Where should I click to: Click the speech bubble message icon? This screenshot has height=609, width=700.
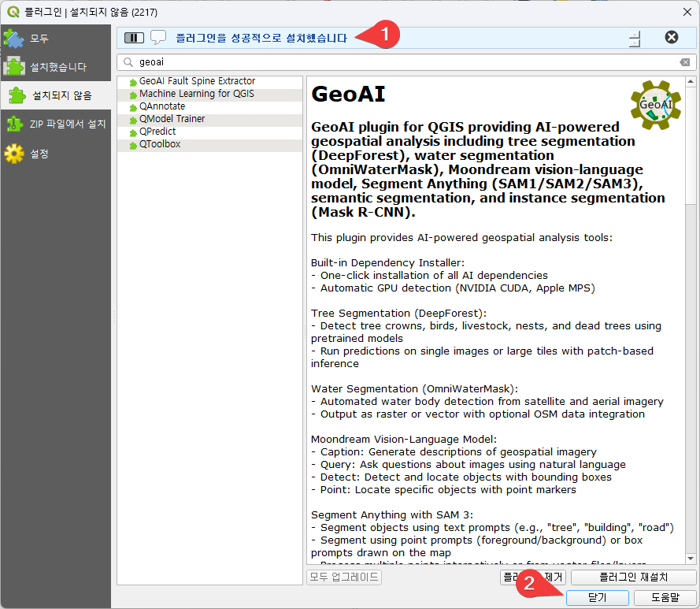(158, 37)
